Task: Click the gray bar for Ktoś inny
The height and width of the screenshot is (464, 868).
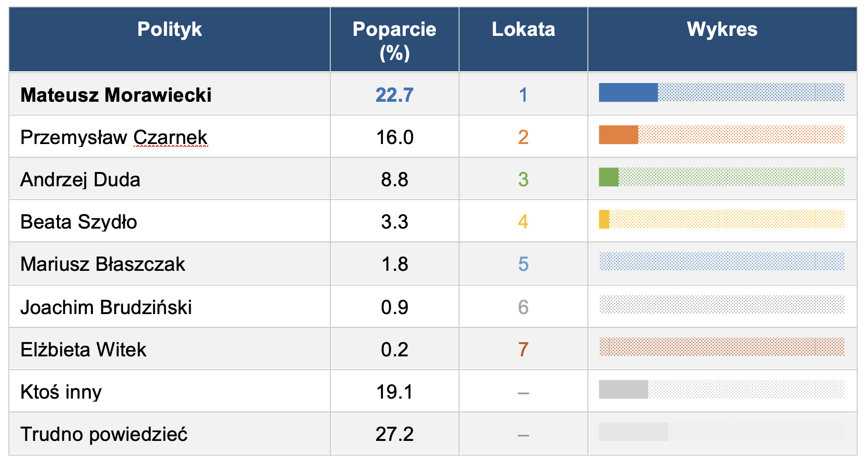Action: (623, 389)
